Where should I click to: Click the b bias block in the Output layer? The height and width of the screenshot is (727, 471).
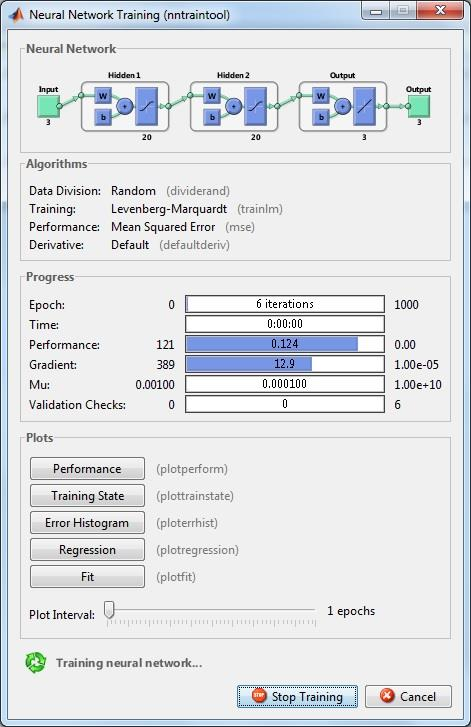tap(321, 117)
